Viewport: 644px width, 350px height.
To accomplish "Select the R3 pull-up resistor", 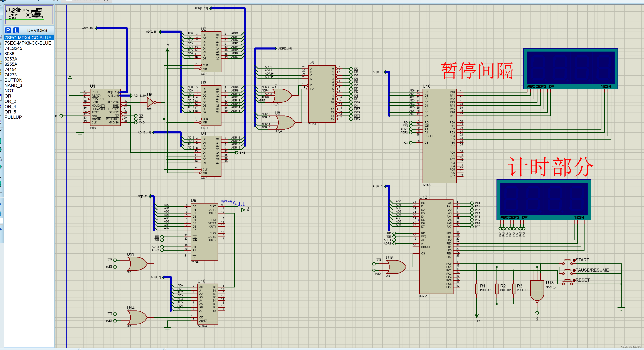I will pyautogui.click(x=514, y=289).
